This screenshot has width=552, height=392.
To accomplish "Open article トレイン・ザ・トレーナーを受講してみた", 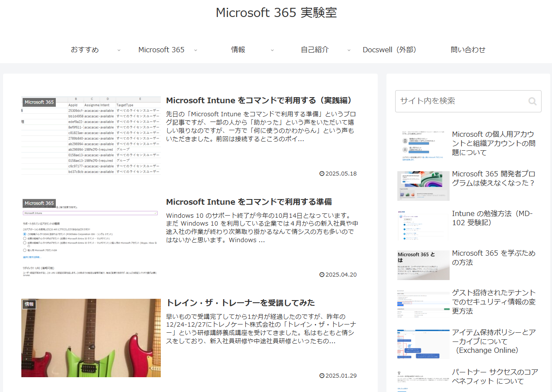I will pos(240,303).
